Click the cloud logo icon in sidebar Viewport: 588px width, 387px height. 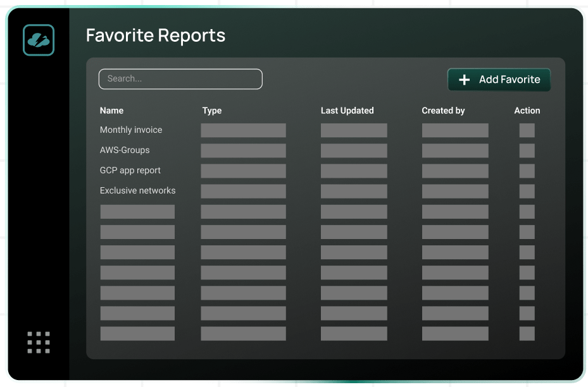tap(39, 40)
